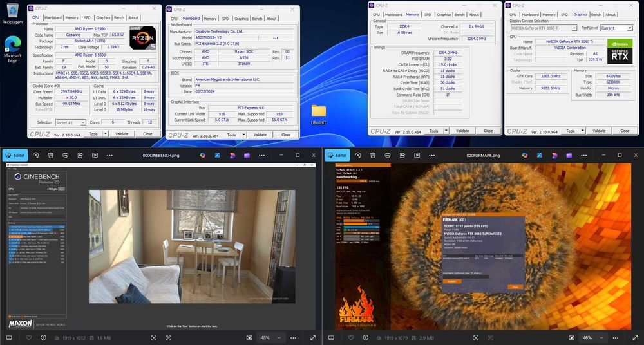Click the GDDR6X memory type value
The image size is (644, 345).
(x=614, y=82)
